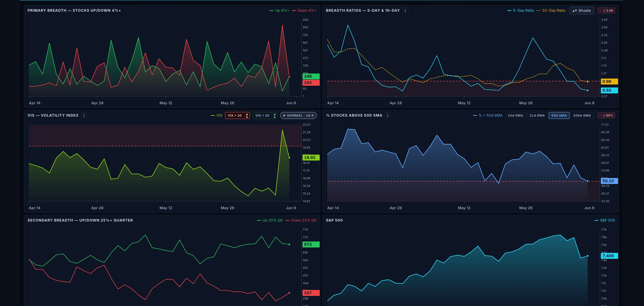Screen dimensions: 644x306
Task: Click the green 246 value tag
Action: click(x=311, y=76)
